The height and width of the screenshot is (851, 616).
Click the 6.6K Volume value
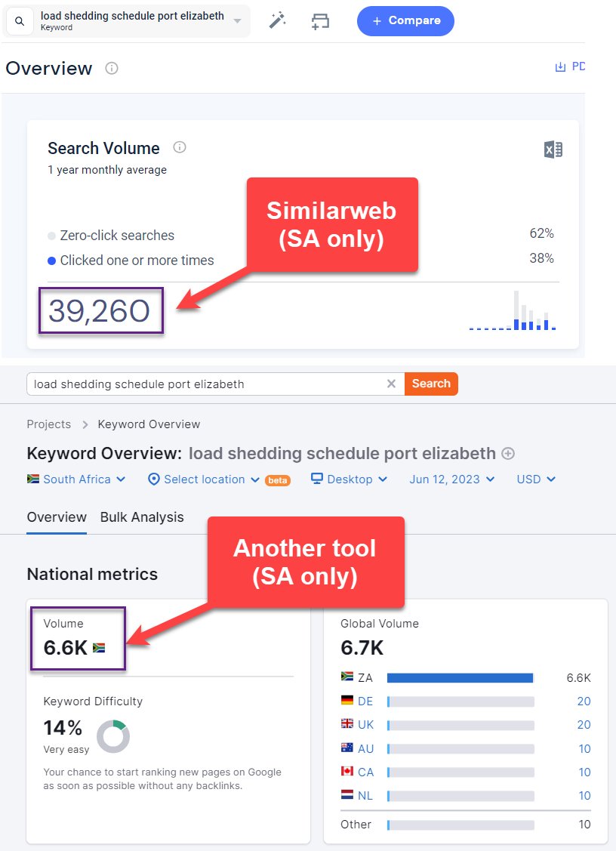click(x=66, y=647)
